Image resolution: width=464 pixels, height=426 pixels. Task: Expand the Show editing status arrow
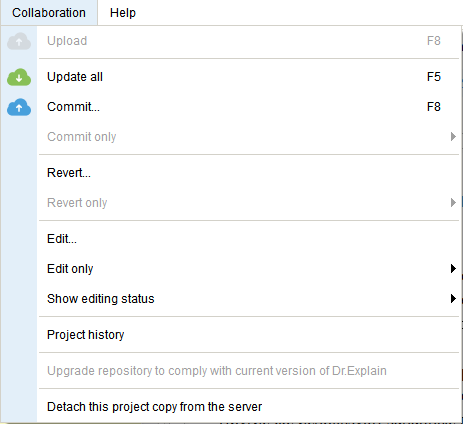pos(453,299)
